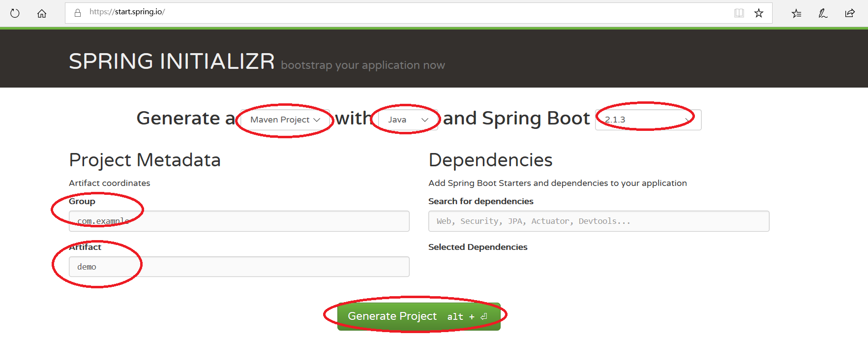Viewport: 868px width, 338px height.
Task: Click the Dependencies heading
Action: pyautogui.click(x=490, y=160)
